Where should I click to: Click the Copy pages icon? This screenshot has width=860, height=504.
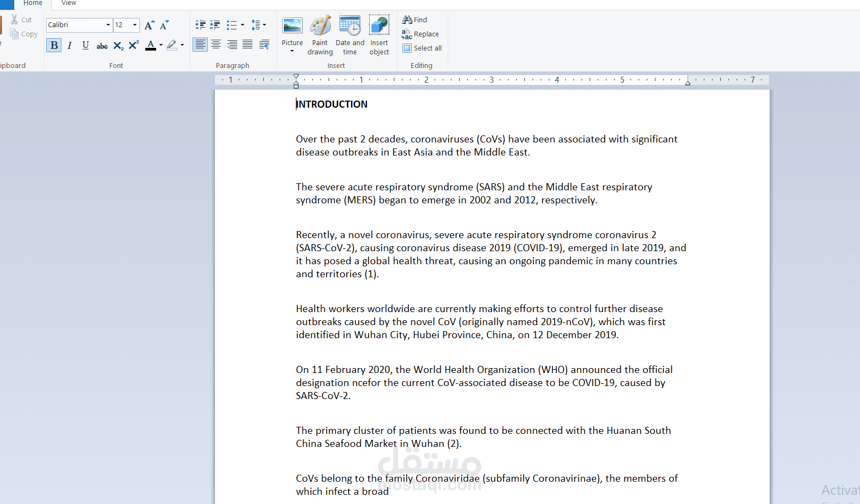[14, 34]
